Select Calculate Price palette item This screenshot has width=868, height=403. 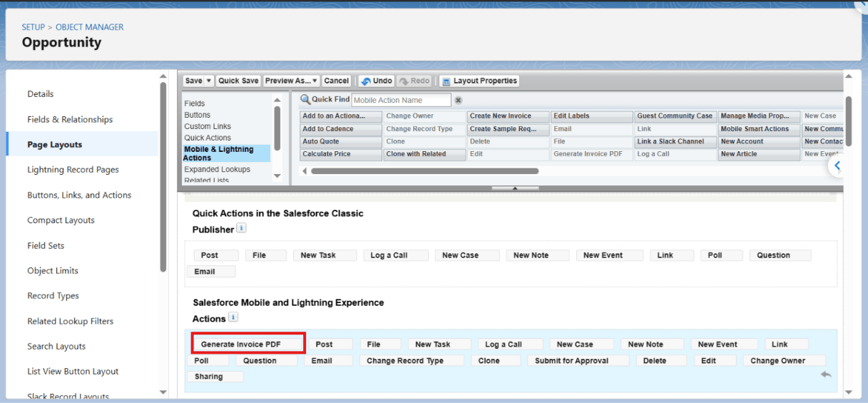point(341,154)
